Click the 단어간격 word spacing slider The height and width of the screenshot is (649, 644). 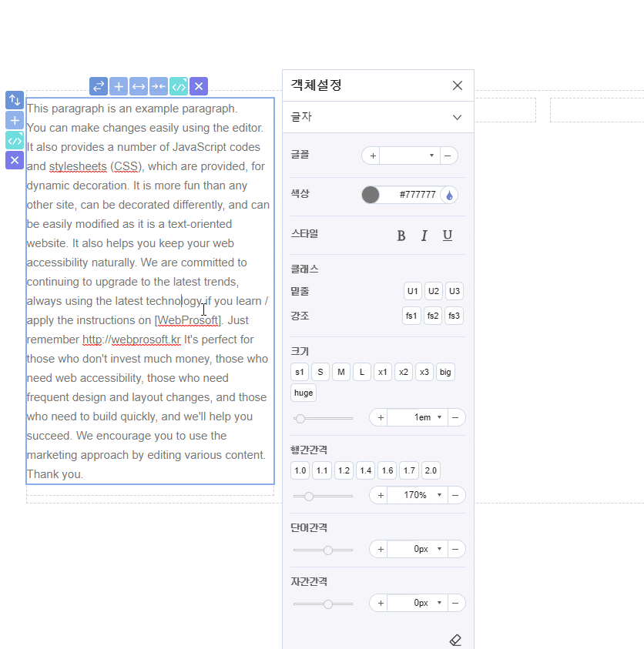click(324, 550)
